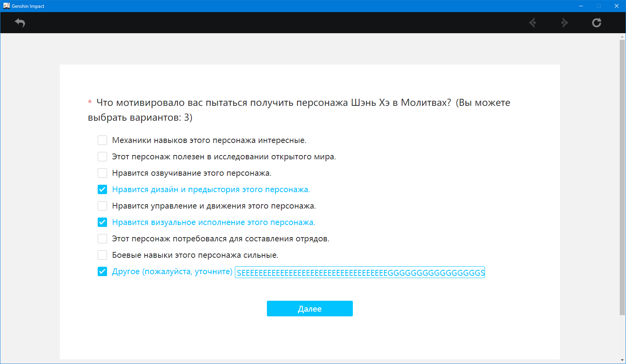
Task: Click the Genshin Impact title bar icon
Action: pyautogui.click(x=7, y=6)
